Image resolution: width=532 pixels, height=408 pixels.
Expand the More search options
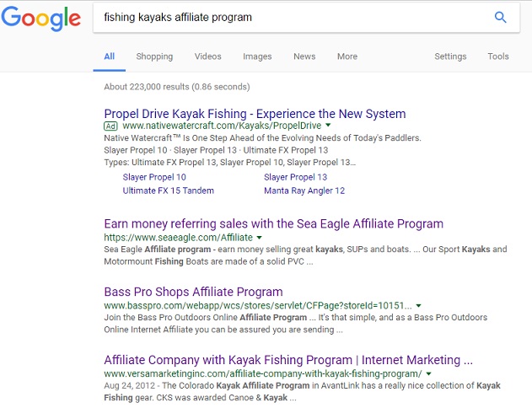[347, 56]
